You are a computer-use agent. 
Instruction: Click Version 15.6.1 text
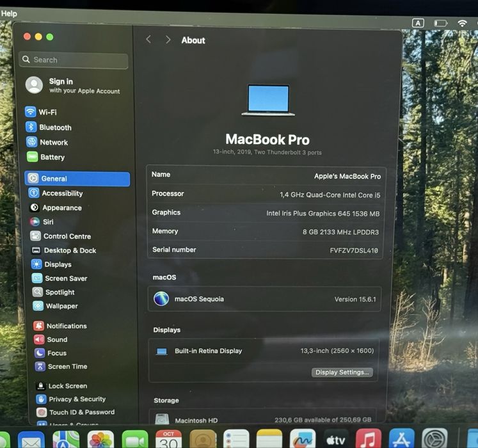click(x=355, y=299)
